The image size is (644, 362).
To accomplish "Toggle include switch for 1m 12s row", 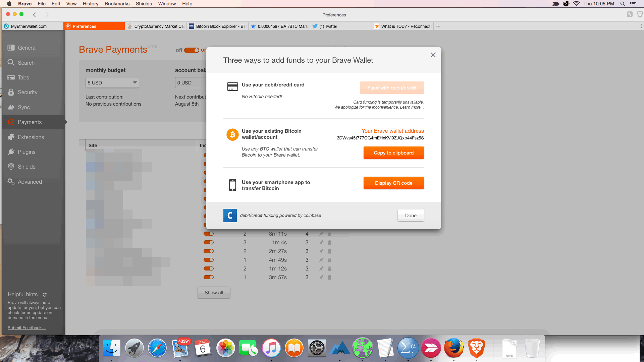I will coord(209,268).
